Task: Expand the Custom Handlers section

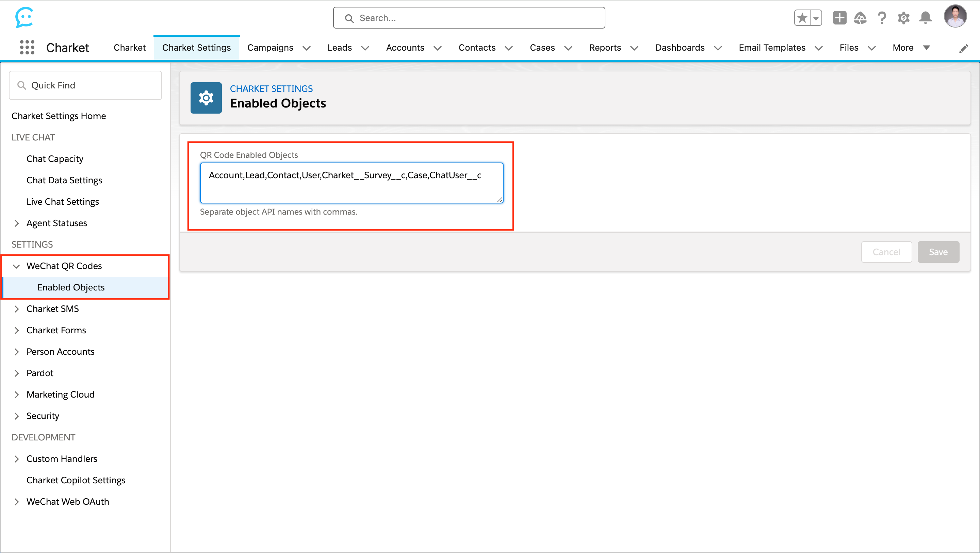Action: coord(16,459)
